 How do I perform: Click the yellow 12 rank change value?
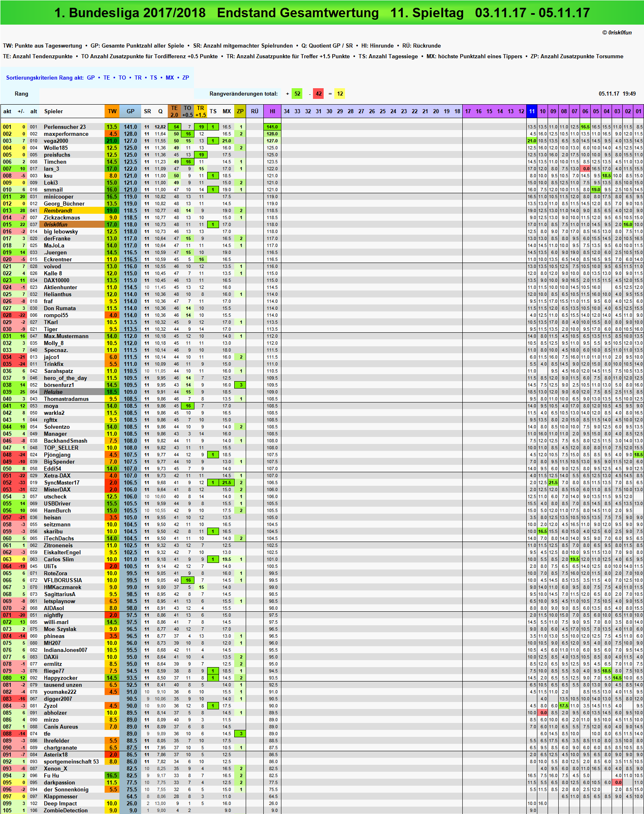pos(340,94)
